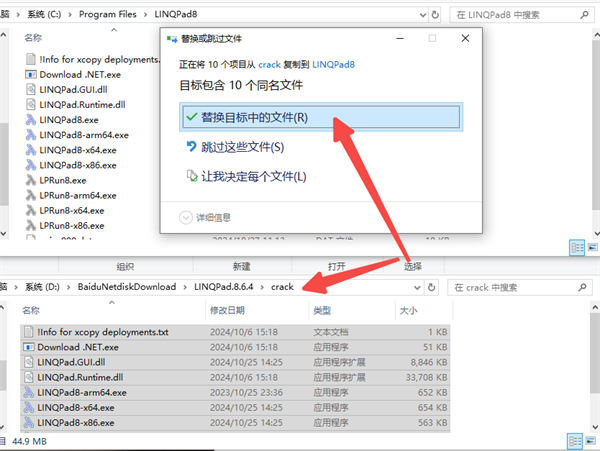600x451 pixels.
Task: Open the 选择 ribbon group
Action: (413, 266)
